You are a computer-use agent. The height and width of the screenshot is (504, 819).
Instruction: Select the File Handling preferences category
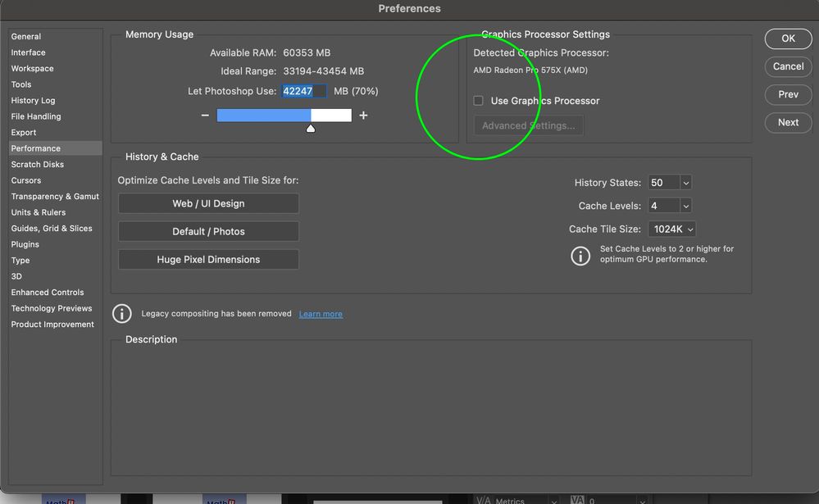(36, 116)
